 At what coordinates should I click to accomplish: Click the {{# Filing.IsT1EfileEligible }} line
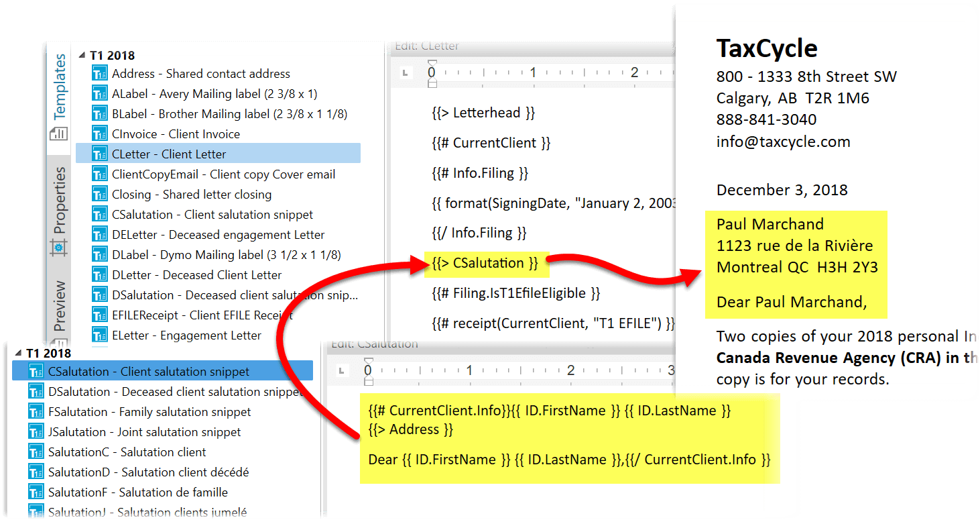[x=516, y=293]
